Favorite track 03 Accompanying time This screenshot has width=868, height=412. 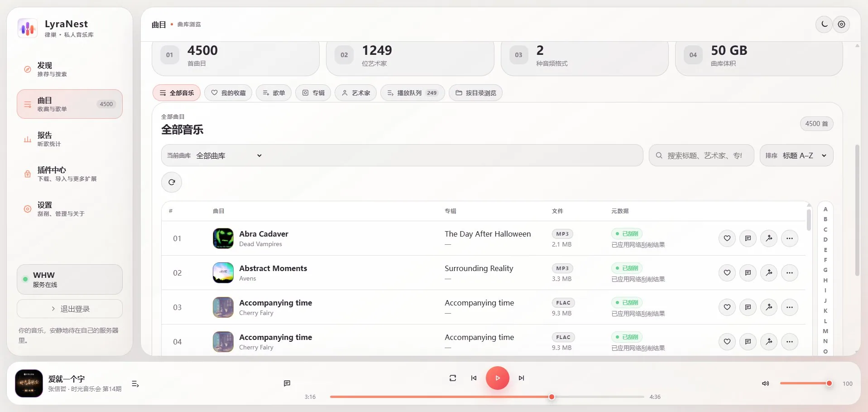coord(727,307)
